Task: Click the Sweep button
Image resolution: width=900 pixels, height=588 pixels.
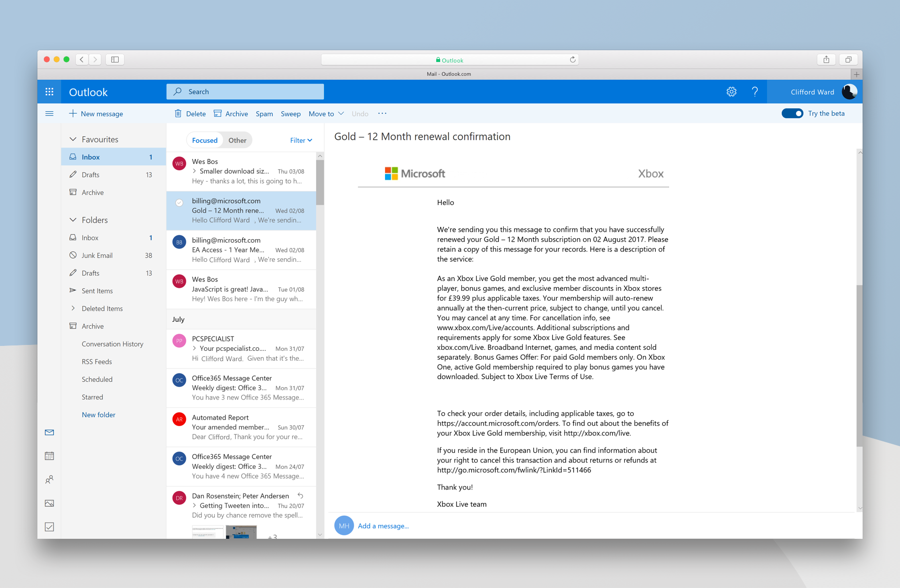Action: [290, 114]
